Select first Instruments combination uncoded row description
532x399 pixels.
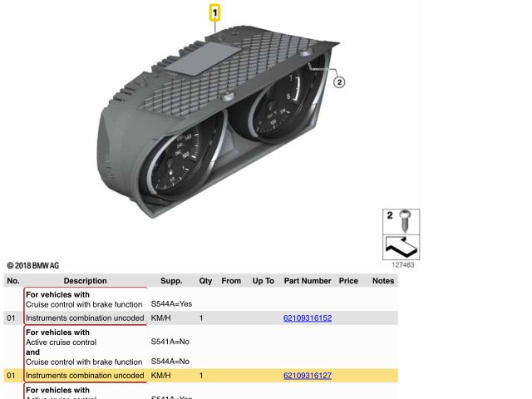coord(85,318)
